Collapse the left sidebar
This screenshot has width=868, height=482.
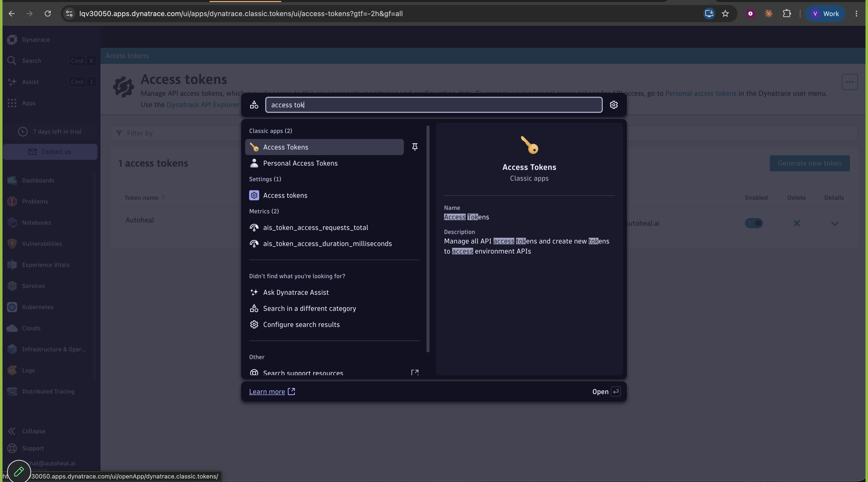coord(27,431)
